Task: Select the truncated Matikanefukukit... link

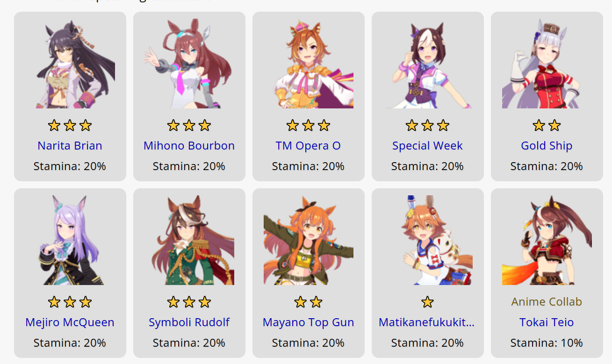Action: [426, 322]
